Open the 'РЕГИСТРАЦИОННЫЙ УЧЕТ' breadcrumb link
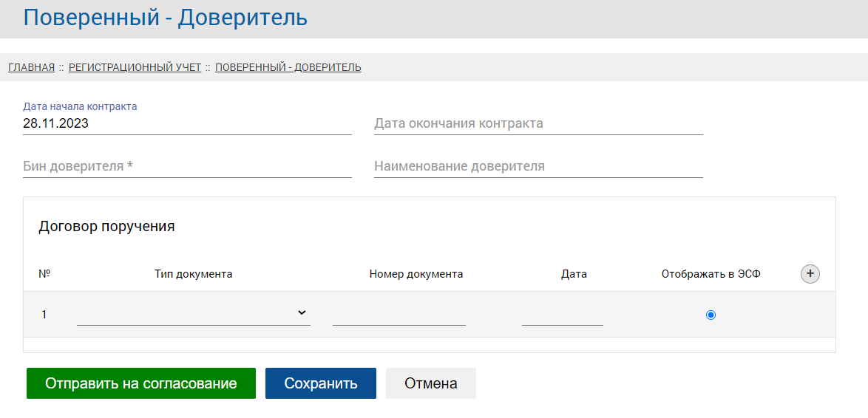This screenshot has width=868, height=418. pyautogui.click(x=135, y=67)
